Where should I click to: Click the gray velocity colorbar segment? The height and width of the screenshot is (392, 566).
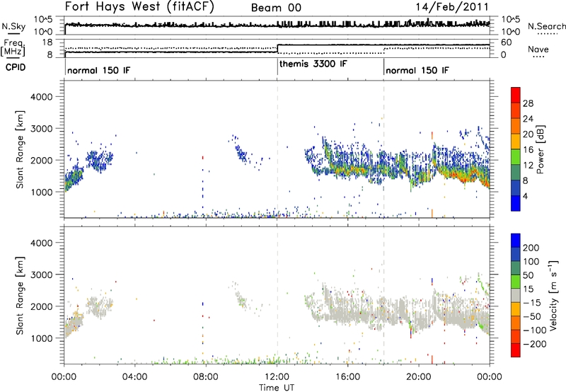(516, 295)
